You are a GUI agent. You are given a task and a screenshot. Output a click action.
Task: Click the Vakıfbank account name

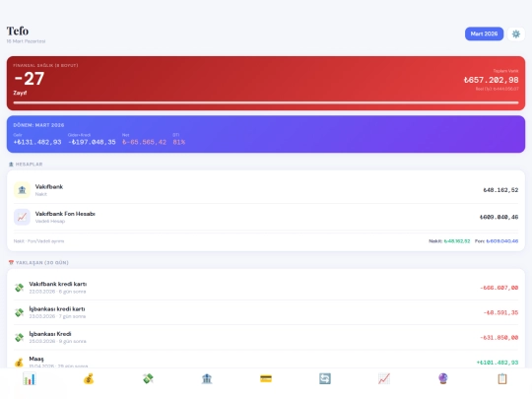pos(49,186)
